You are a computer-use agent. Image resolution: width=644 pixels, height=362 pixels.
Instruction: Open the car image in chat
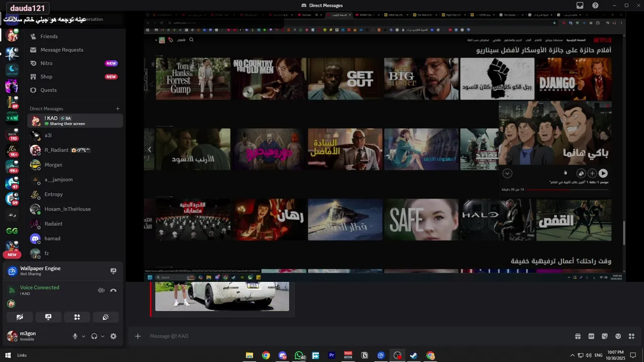pyautogui.click(x=222, y=296)
